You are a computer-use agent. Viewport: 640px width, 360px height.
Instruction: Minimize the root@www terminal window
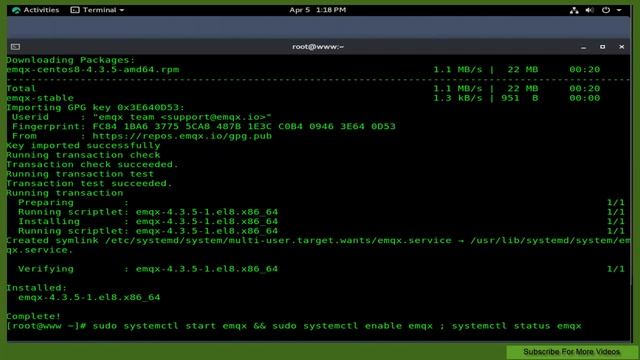583,47
